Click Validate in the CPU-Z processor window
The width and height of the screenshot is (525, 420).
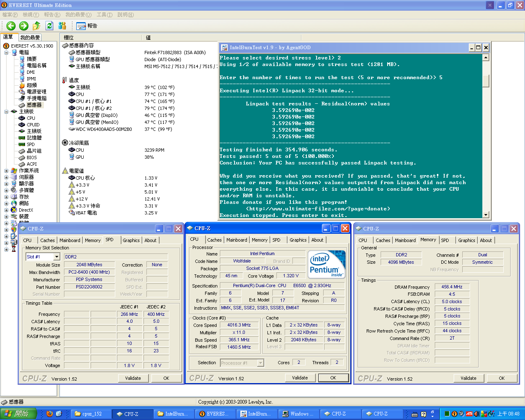pyautogui.click(x=300, y=378)
